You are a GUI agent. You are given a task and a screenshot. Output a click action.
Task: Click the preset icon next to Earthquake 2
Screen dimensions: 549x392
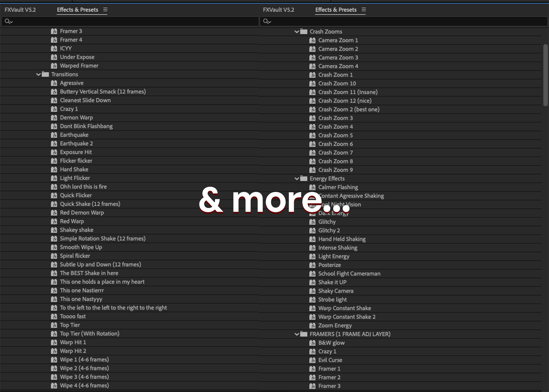click(54, 144)
